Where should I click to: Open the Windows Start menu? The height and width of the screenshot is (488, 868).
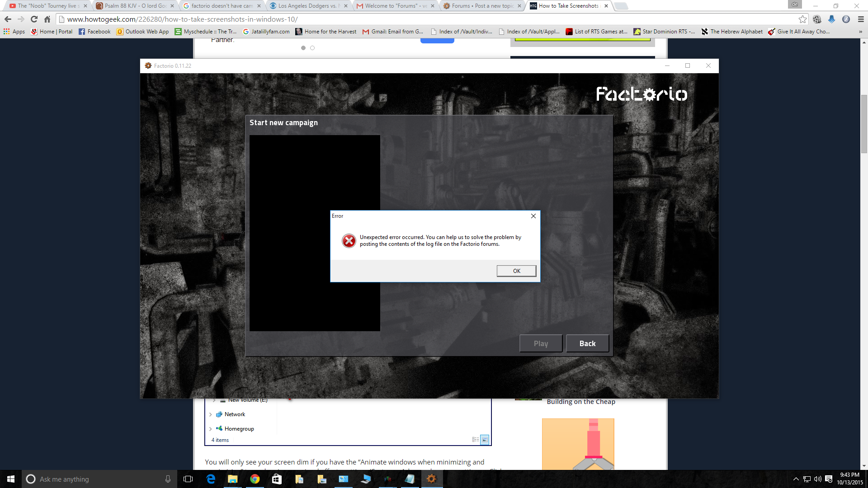(x=11, y=479)
